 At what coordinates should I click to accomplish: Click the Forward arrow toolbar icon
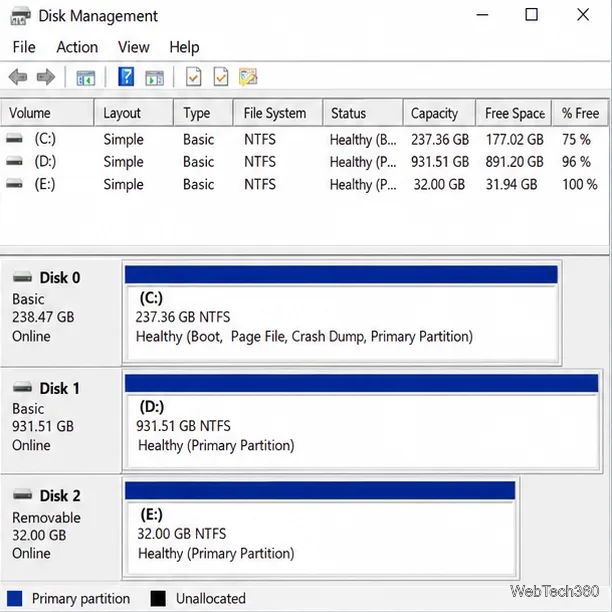pyautogui.click(x=46, y=77)
